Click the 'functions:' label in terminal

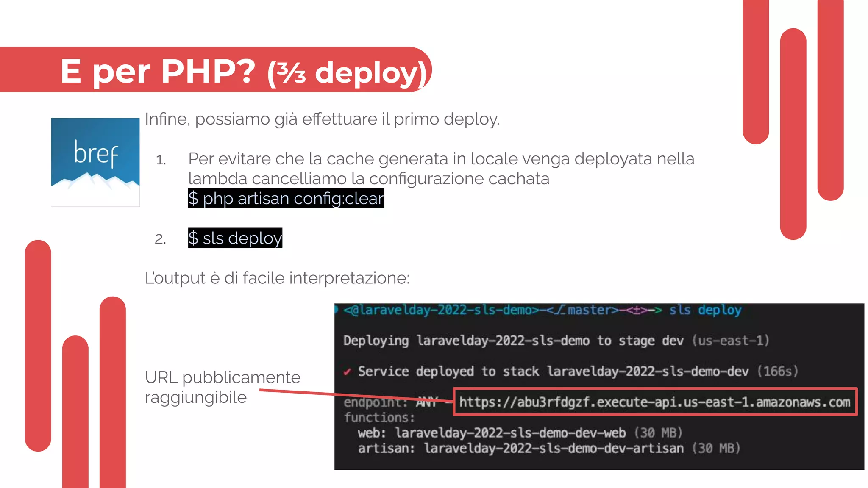click(379, 418)
